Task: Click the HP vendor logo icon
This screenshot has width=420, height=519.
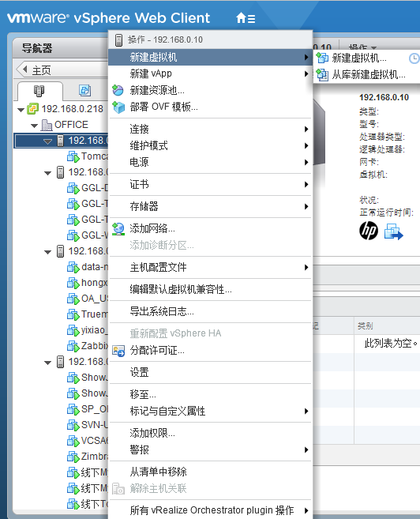Action: click(x=369, y=231)
